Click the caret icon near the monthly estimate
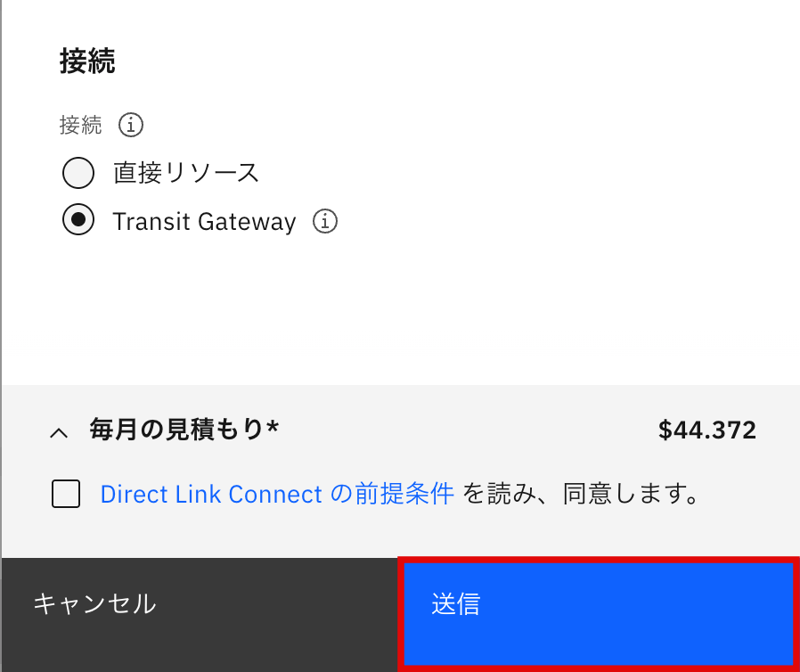The image size is (800, 672). [x=59, y=430]
